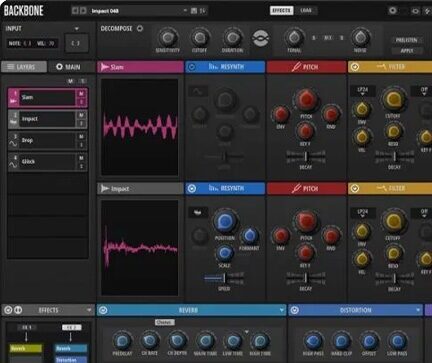Open the Effects panel header dropdown
The width and height of the screenshot is (432, 363).
(89, 310)
